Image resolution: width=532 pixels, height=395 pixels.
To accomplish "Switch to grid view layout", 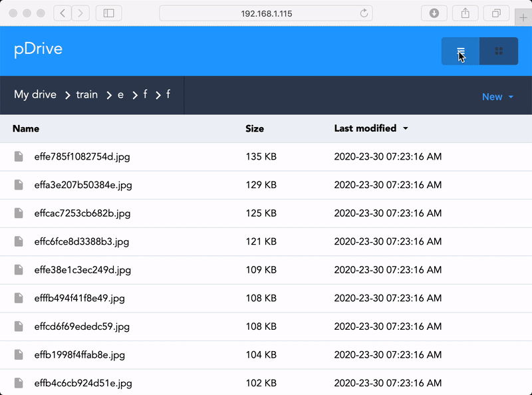I will (x=499, y=51).
